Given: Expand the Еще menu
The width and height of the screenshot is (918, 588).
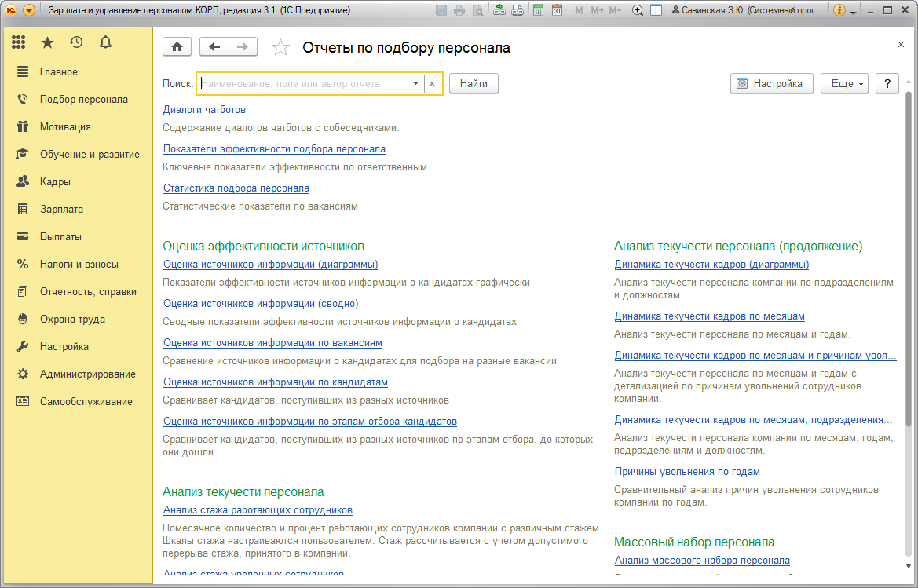Looking at the screenshot, I should 844,84.
